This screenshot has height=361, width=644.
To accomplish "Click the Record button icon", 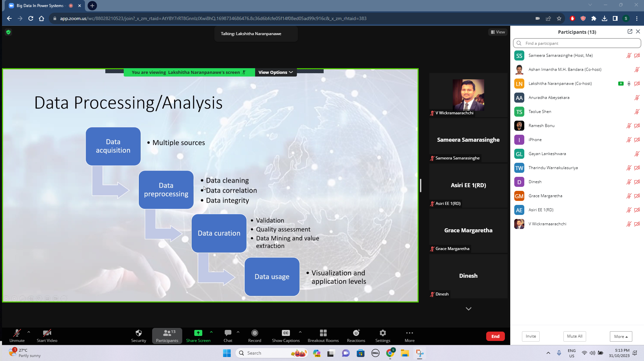I will 254,333.
